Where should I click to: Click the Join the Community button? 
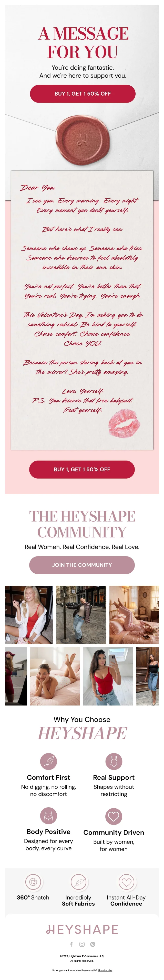point(82,565)
